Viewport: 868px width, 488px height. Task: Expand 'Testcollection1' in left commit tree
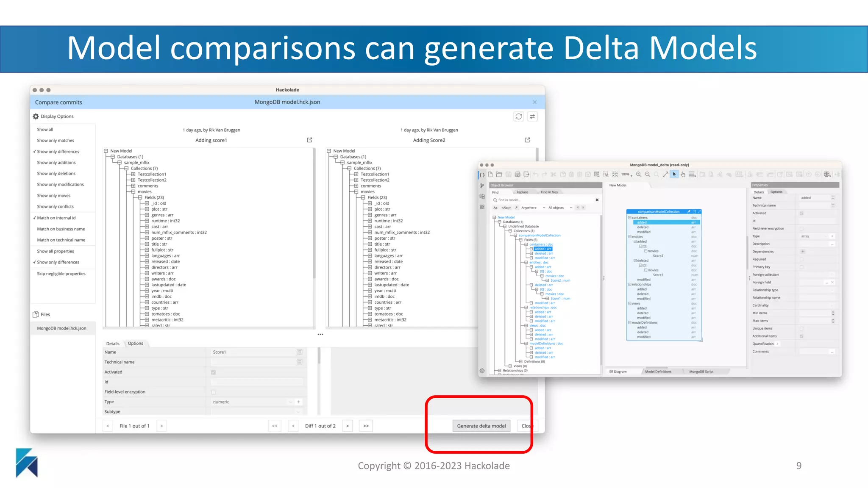tap(133, 174)
